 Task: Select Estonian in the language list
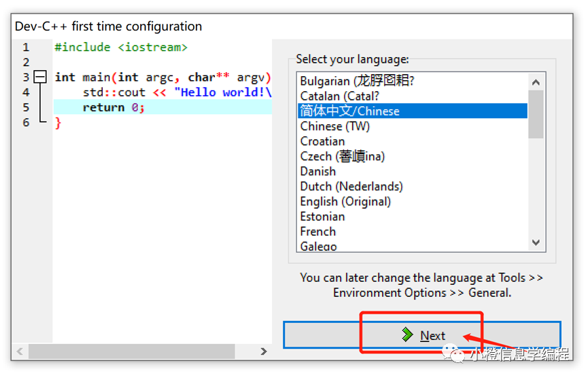413,216
